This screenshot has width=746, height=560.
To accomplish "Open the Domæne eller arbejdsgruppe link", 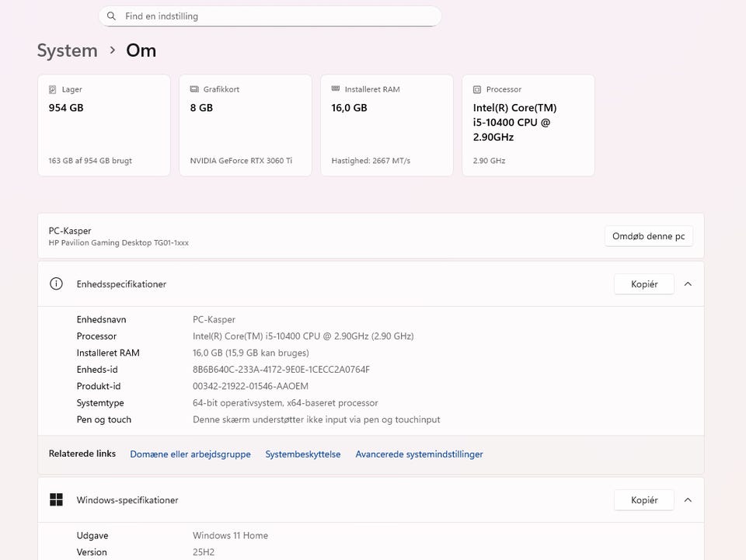I will point(190,454).
